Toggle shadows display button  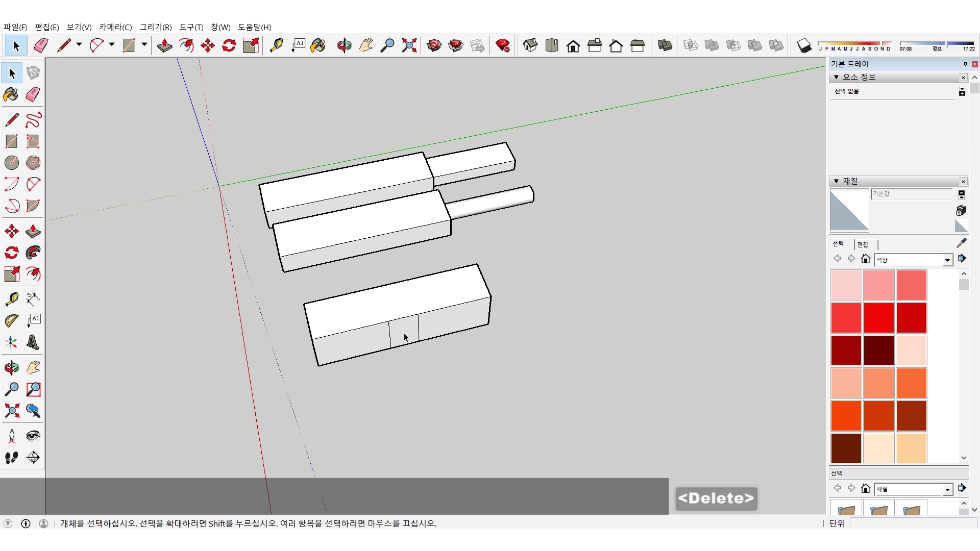[x=804, y=45]
